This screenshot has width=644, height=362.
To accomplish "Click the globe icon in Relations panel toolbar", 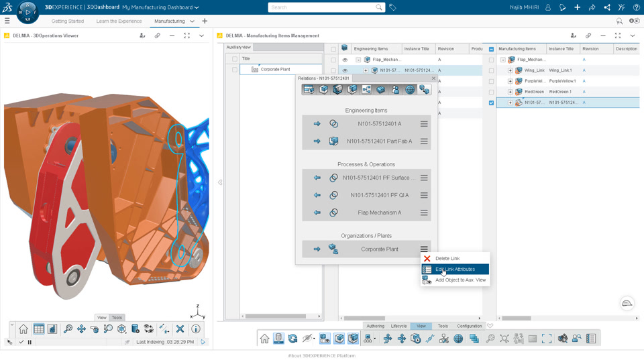I will click(x=410, y=89).
